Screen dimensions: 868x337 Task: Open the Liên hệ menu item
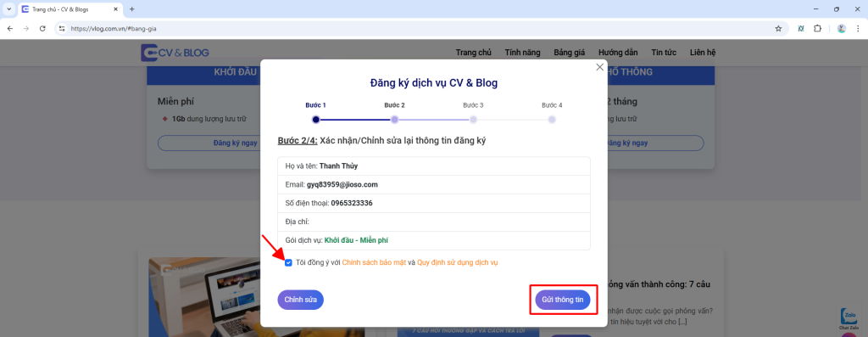click(x=703, y=53)
